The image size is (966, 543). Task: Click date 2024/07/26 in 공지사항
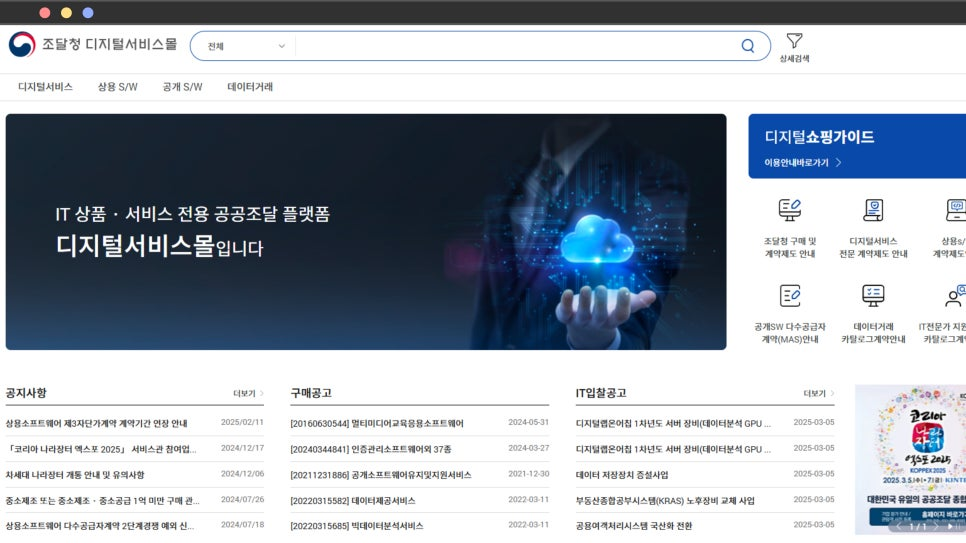coord(242,499)
